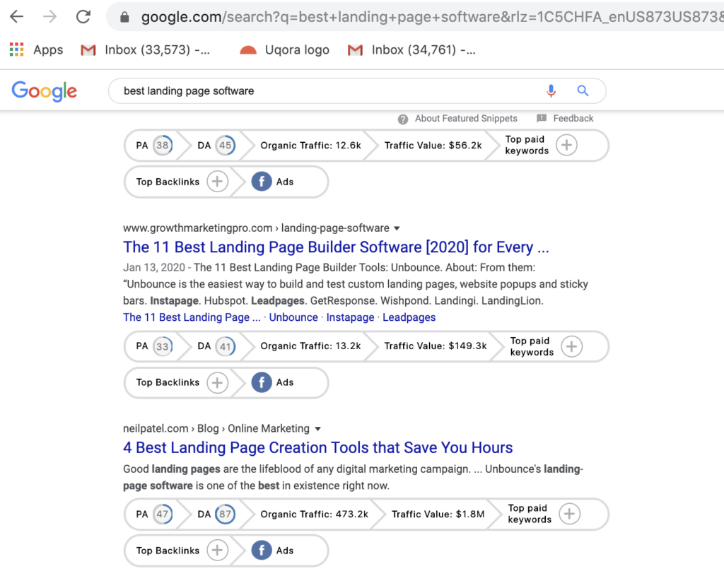
Task: Click DA 41 score badge
Action: tap(226, 346)
